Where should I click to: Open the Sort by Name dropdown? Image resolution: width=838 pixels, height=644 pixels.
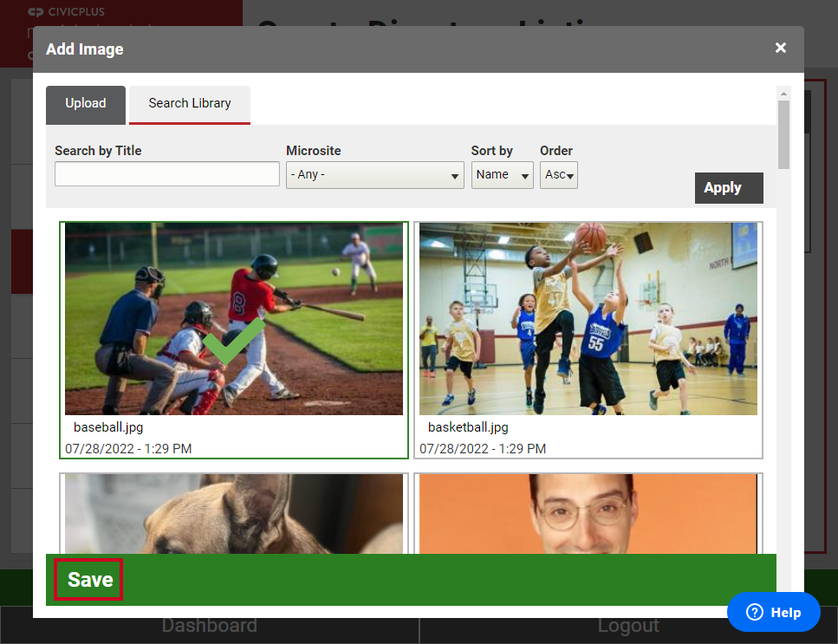point(502,175)
